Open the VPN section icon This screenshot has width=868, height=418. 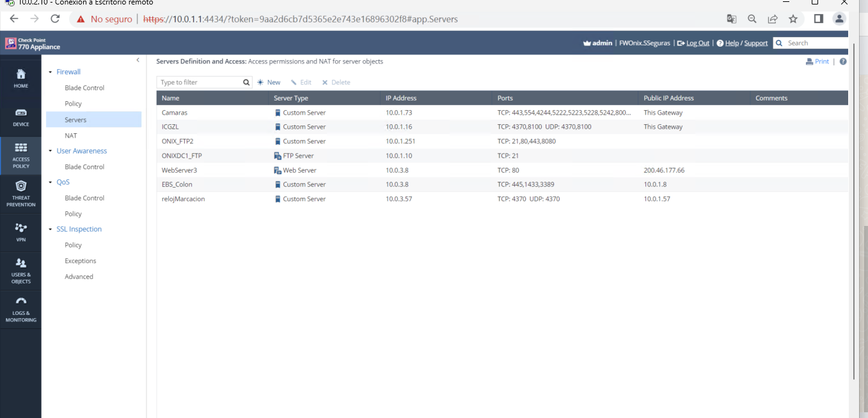pyautogui.click(x=20, y=228)
